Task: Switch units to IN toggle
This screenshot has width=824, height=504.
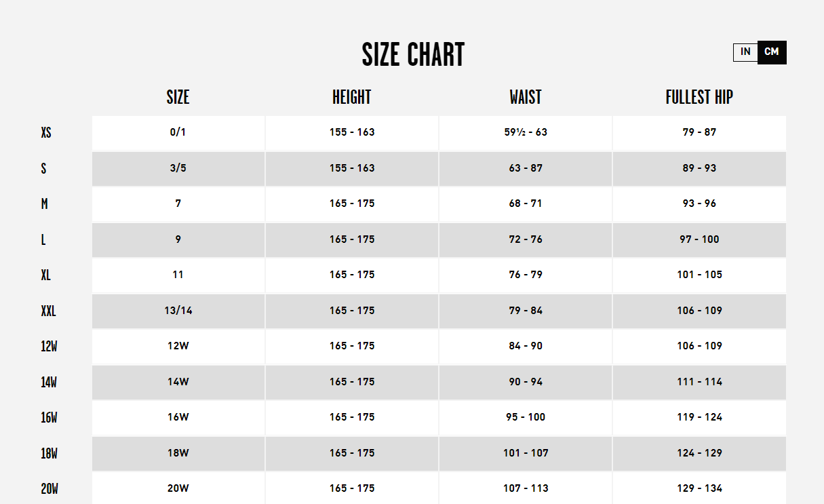Action: [x=745, y=52]
